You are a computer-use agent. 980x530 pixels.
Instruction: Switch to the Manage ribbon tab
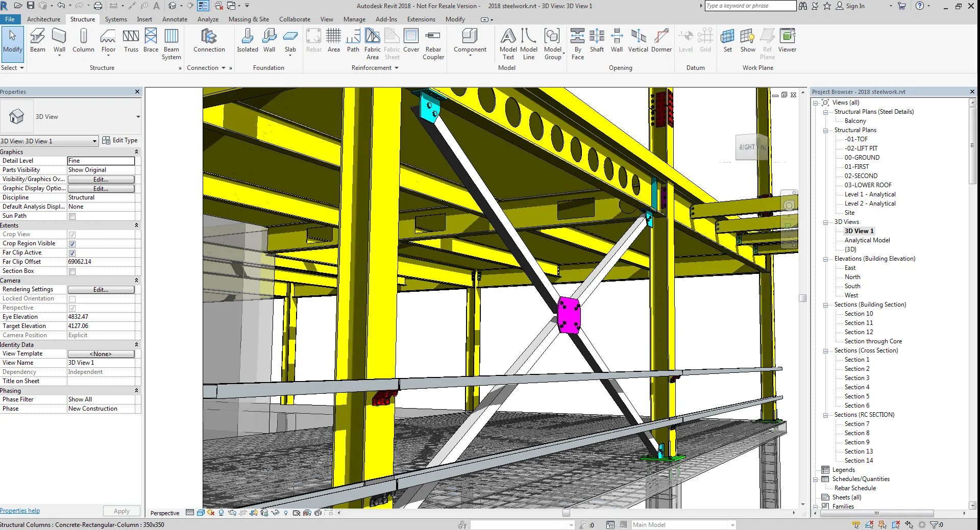click(354, 19)
